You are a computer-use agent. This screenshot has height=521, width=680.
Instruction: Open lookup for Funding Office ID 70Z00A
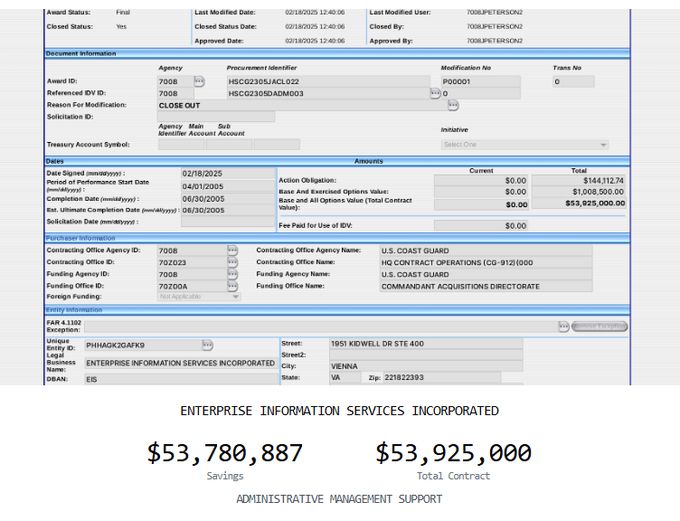click(233, 286)
